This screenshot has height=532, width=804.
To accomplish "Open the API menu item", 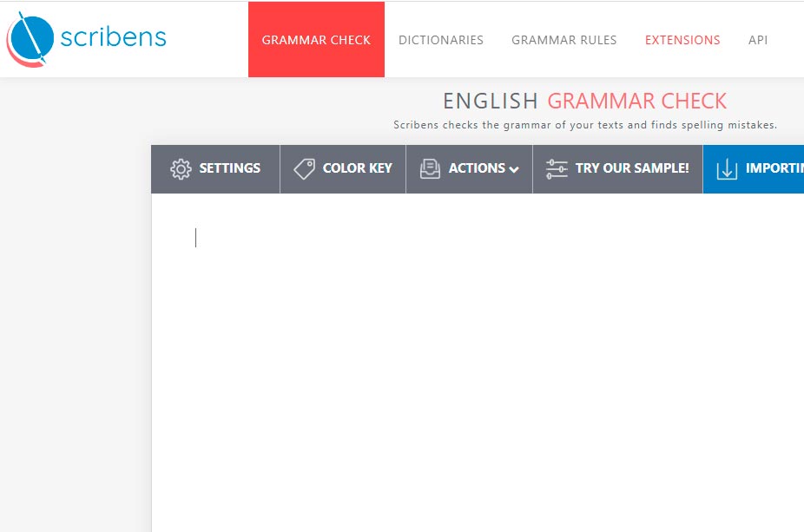I will tap(757, 40).
